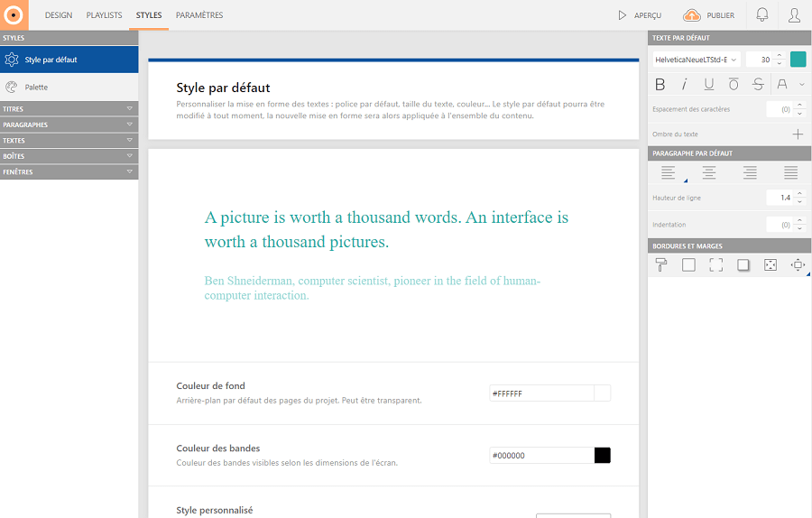Image resolution: width=812 pixels, height=518 pixels.
Task: Toggle bold formatting
Action: tap(660, 85)
